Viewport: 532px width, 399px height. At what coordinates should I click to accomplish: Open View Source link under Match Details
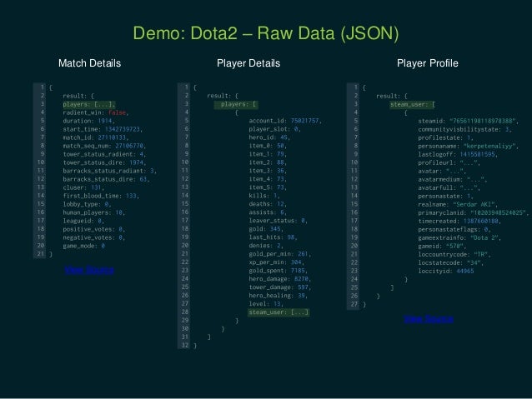point(89,270)
